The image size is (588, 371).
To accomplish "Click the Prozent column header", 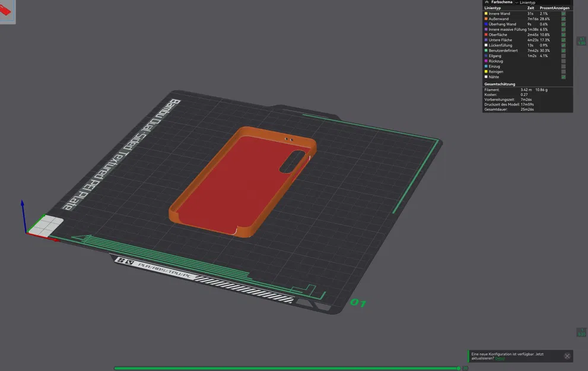I will point(546,8).
